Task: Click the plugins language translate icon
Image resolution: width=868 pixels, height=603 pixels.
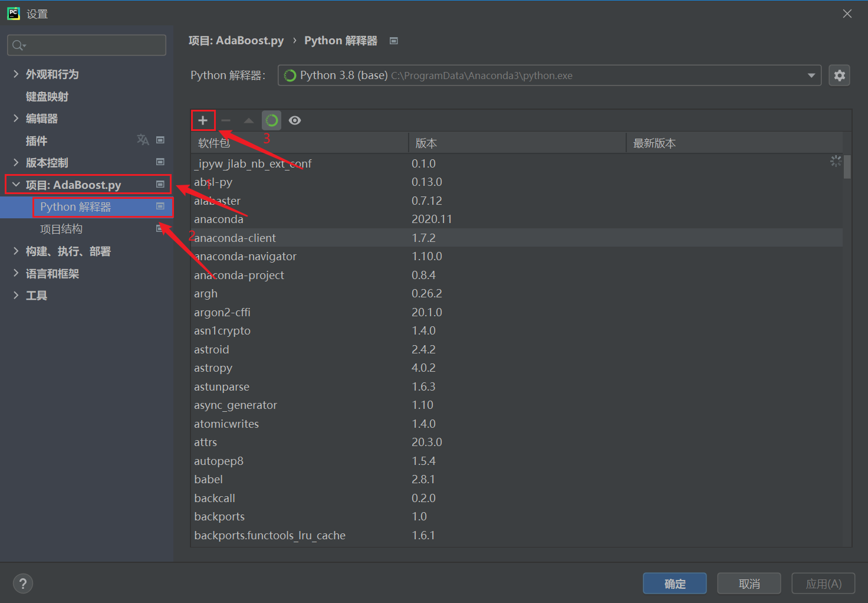Action: (143, 140)
